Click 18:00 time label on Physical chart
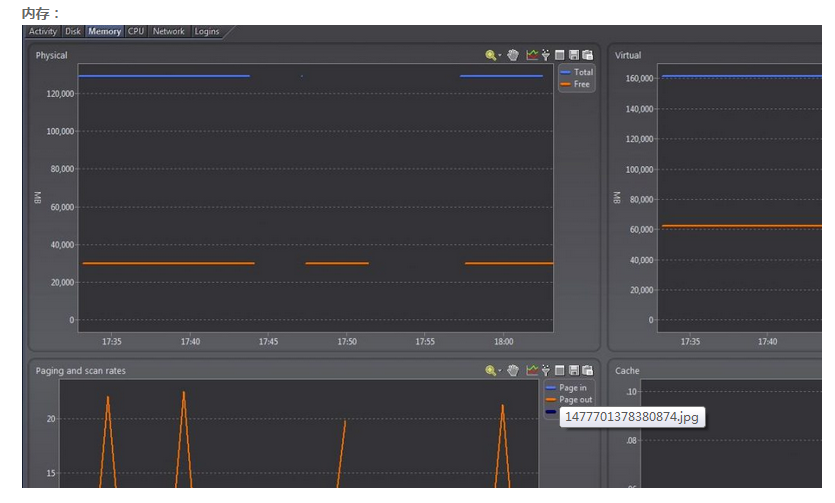 503,342
